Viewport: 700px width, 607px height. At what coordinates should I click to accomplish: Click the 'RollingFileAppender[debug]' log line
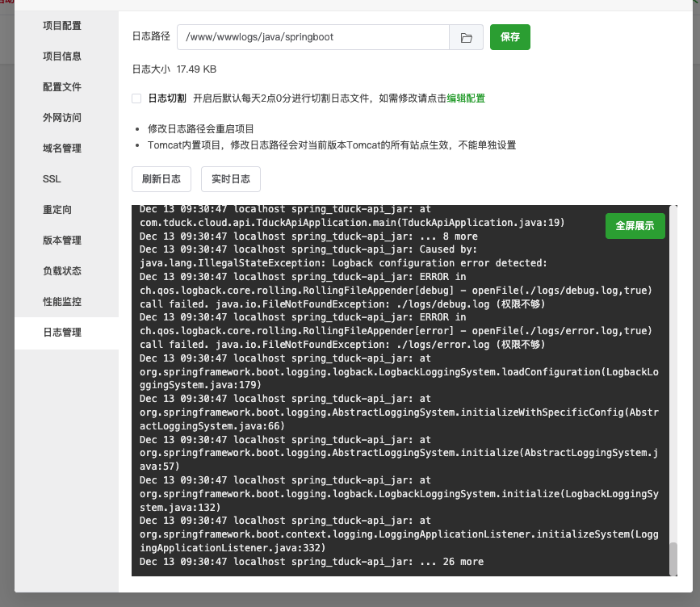pos(396,291)
